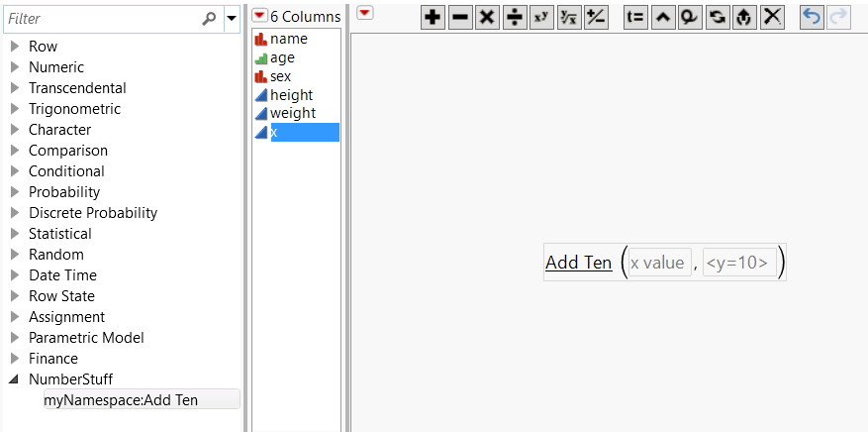Select the myNamespace:Add Ten function
Image resolution: width=868 pixels, height=432 pixels.
[x=142, y=399]
